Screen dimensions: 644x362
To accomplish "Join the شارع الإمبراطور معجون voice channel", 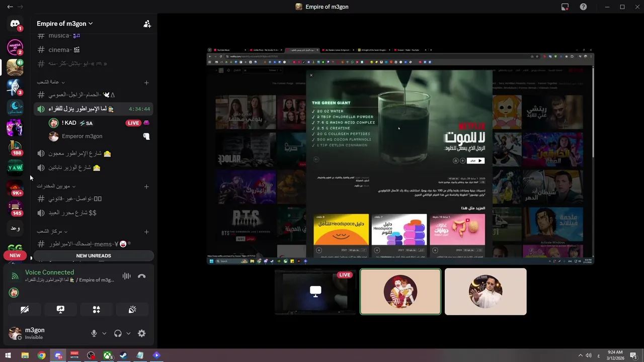I will pos(94,153).
